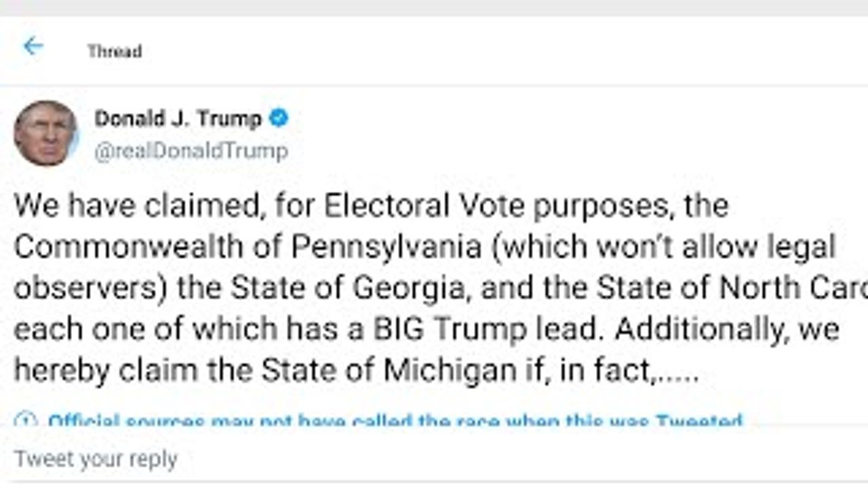Image resolution: width=868 pixels, height=488 pixels.
Task: Open the Donald J. Trump display name
Action: point(178,119)
